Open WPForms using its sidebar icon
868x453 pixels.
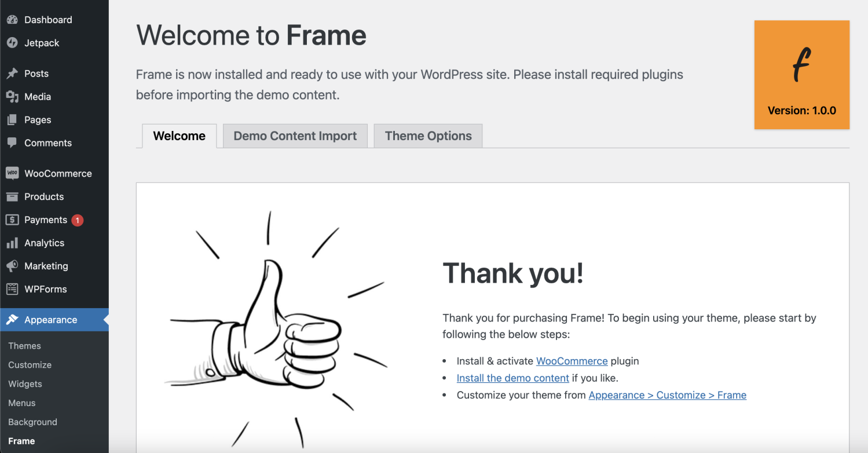click(x=13, y=289)
